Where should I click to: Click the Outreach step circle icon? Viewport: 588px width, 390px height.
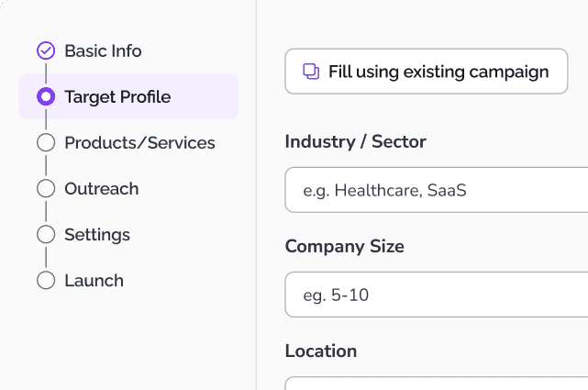pyautogui.click(x=46, y=188)
